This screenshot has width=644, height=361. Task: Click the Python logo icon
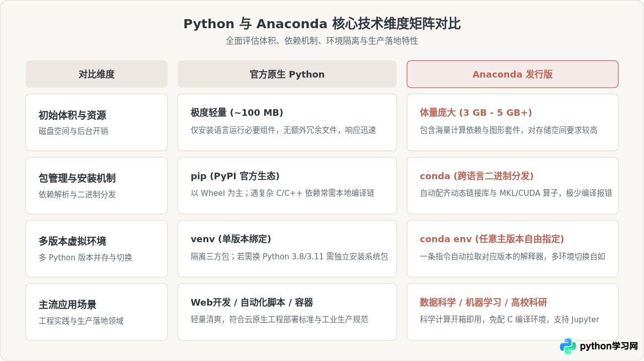568,346
